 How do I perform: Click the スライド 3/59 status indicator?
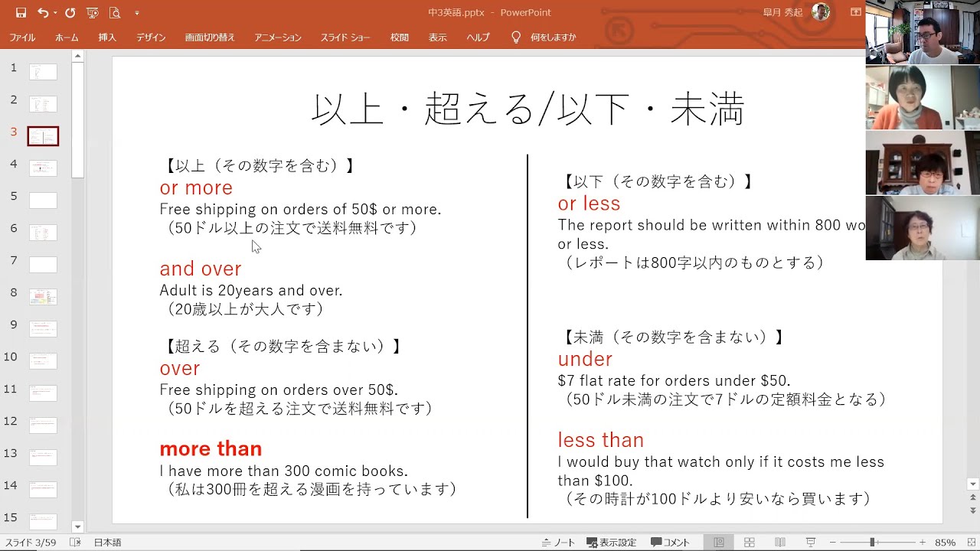click(x=31, y=543)
